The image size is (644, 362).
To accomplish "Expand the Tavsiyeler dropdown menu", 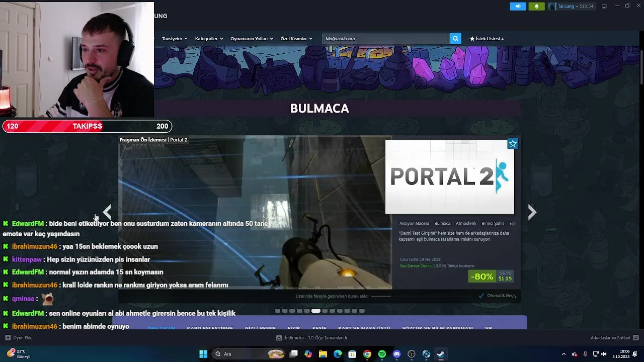I will (175, 39).
